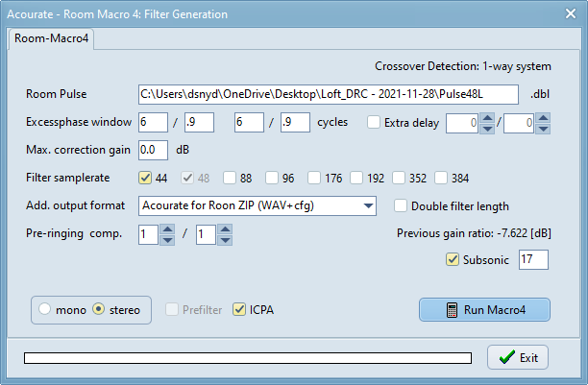Decrease second Pre-ringing comp. value

tap(225, 240)
